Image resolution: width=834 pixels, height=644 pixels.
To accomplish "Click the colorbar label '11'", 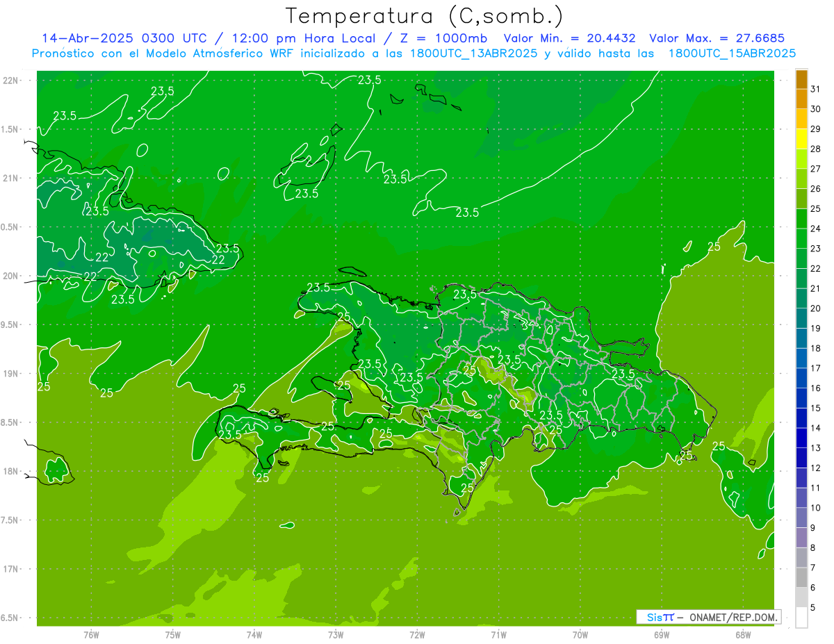I will click(815, 488).
